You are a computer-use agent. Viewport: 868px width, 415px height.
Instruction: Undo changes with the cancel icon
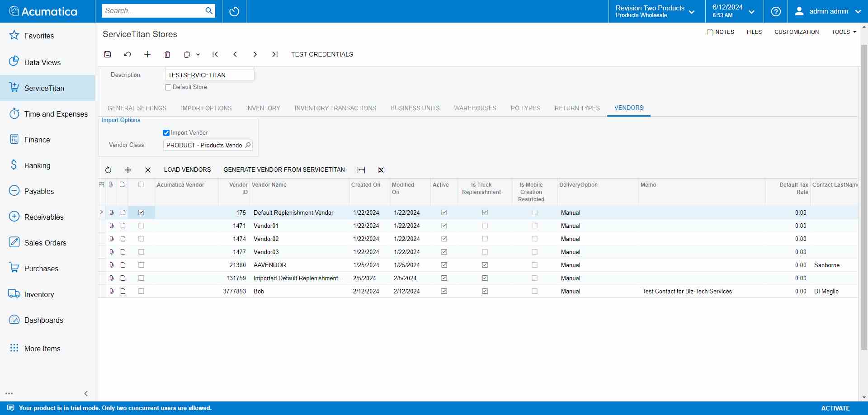[127, 54]
